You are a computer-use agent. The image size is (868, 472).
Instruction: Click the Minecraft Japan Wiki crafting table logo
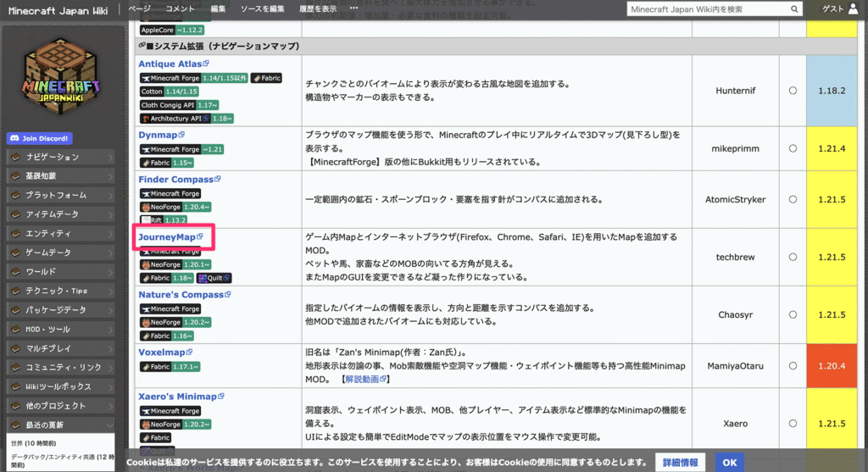pos(61,77)
